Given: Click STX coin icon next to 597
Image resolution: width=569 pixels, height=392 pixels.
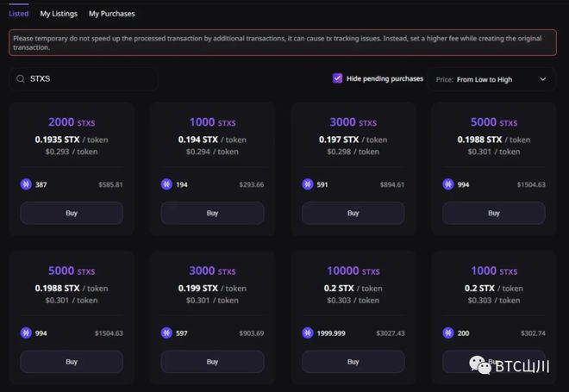Looking at the screenshot, I should click(166, 333).
